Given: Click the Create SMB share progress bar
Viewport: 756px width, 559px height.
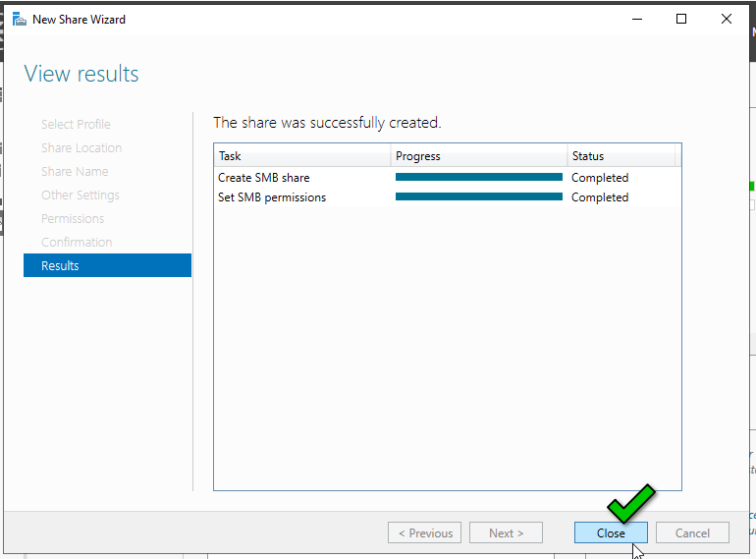Looking at the screenshot, I should coord(478,178).
